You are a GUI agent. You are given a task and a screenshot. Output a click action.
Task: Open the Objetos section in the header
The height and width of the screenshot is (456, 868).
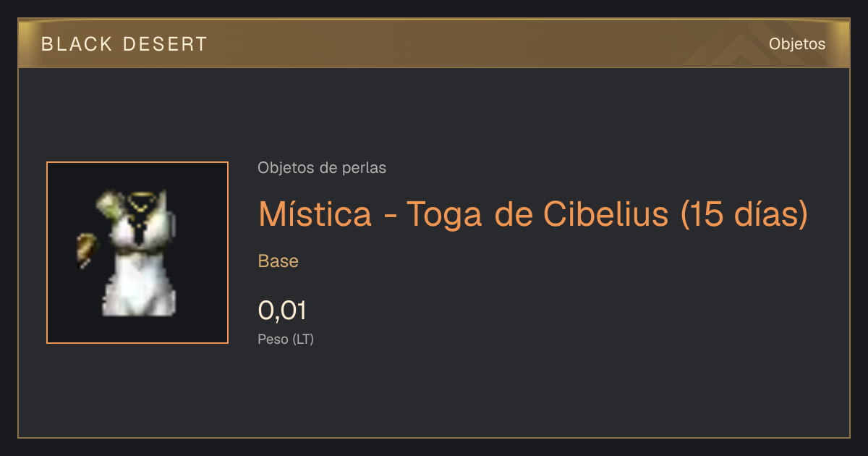797,44
